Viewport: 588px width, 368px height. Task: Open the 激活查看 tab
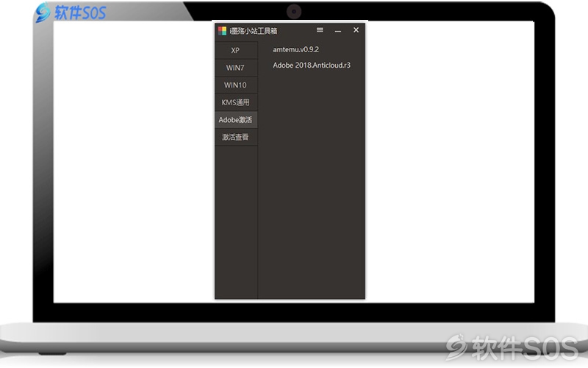236,137
